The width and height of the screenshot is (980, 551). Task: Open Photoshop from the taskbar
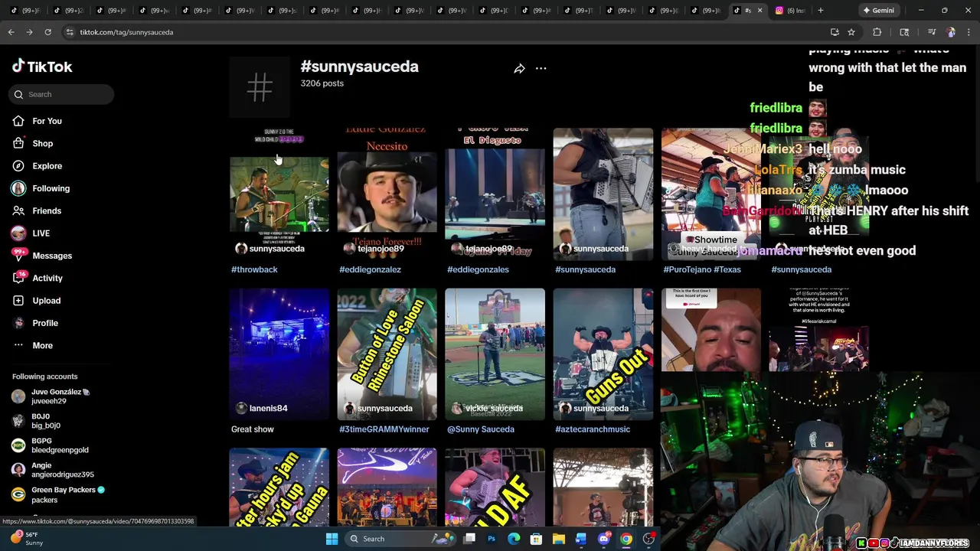click(x=492, y=539)
